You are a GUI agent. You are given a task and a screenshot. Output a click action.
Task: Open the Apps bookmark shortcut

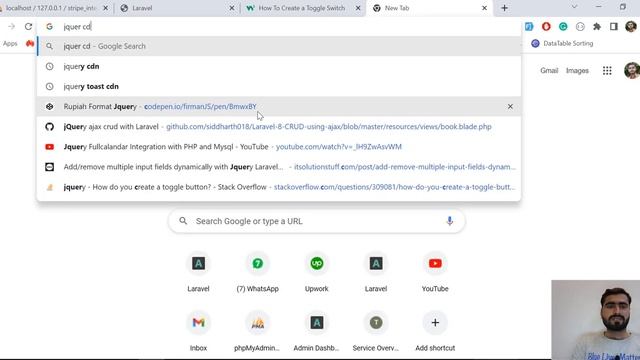tap(10, 43)
